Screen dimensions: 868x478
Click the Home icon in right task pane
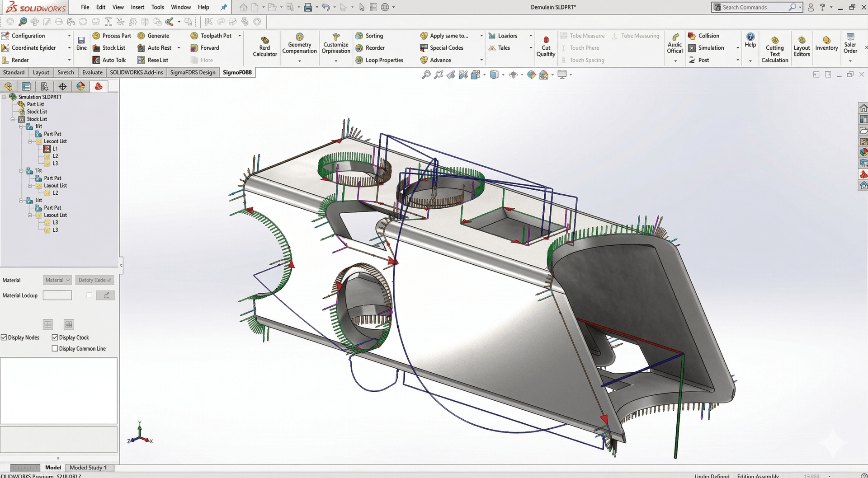[x=863, y=108]
